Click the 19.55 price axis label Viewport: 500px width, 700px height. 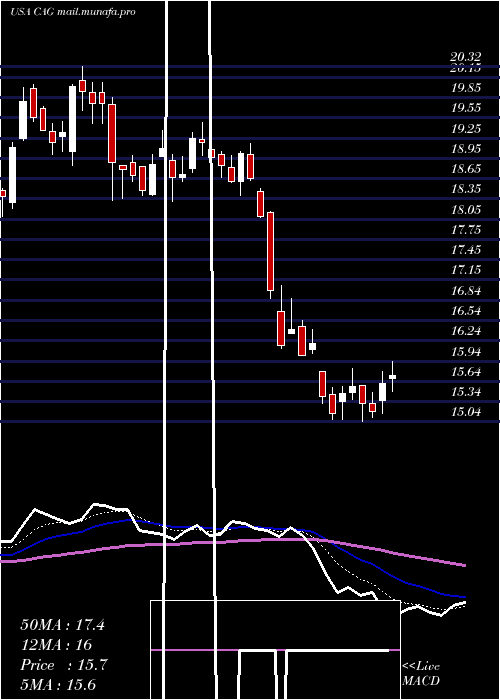466,108
